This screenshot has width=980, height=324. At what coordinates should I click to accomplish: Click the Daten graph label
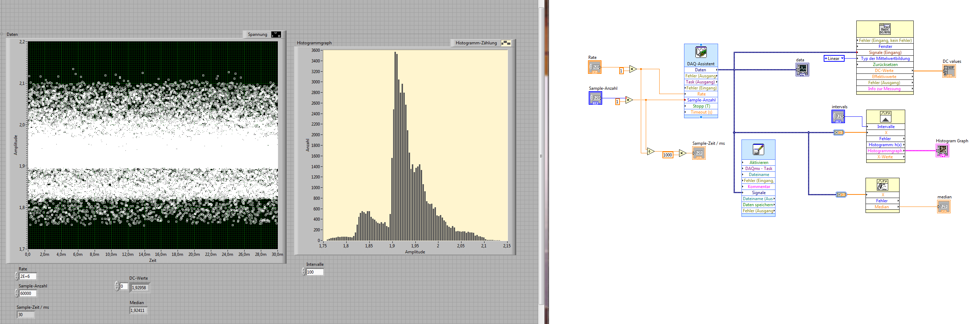pyautogui.click(x=12, y=35)
